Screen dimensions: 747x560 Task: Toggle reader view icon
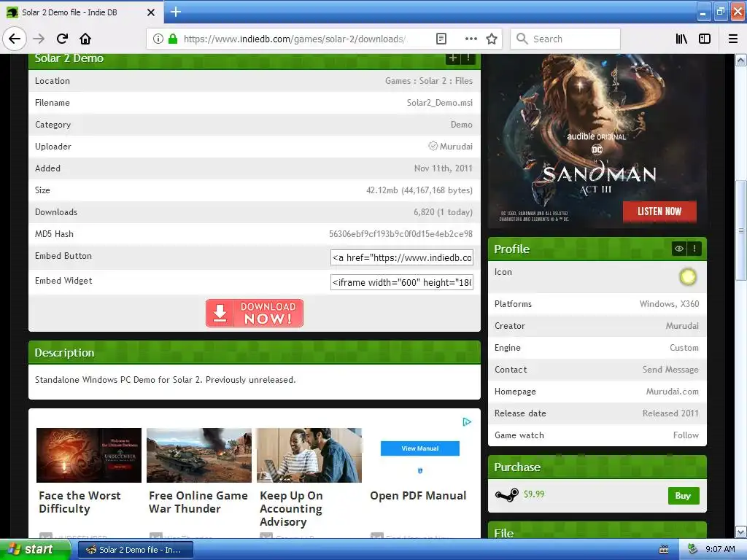[441, 39]
